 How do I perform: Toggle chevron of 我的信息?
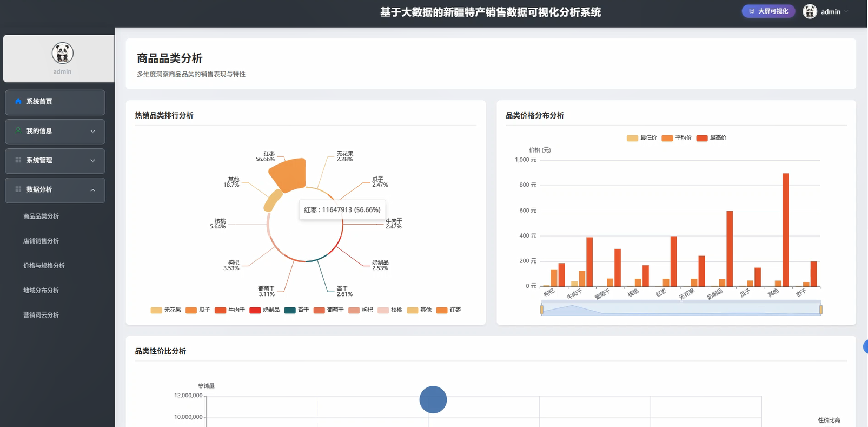[92, 132]
